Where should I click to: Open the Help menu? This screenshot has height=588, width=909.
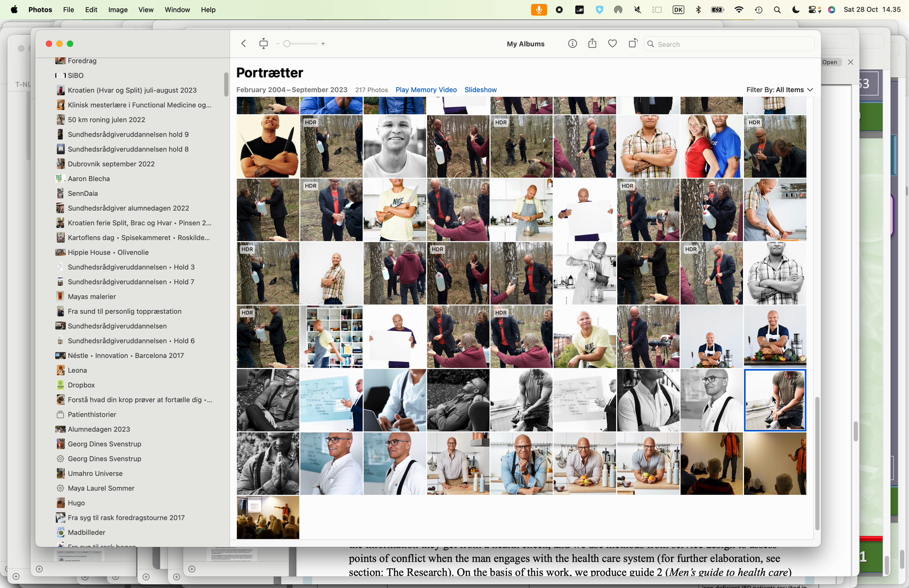[208, 10]
